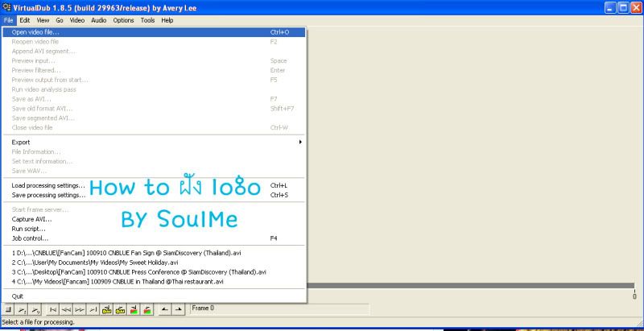
Task: Set the mark-in selection start
Action: (x=165, y=309)
